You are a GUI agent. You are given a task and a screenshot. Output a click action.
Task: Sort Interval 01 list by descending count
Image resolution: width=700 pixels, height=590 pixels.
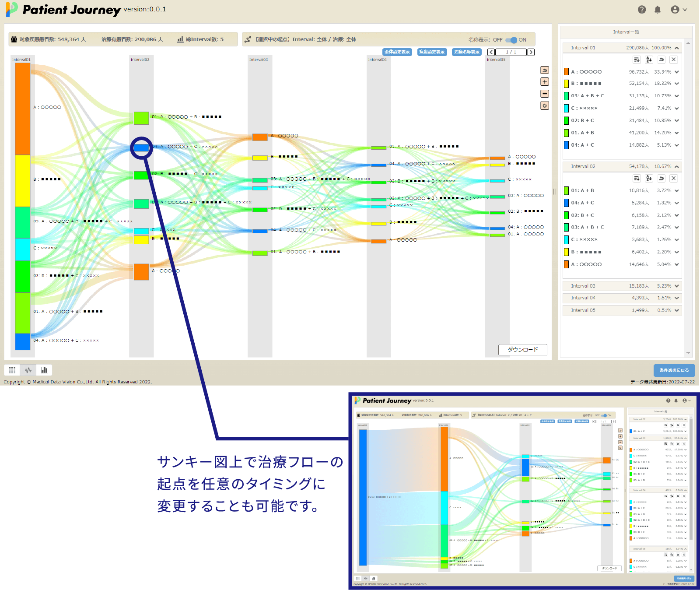(x=637, y=60)
